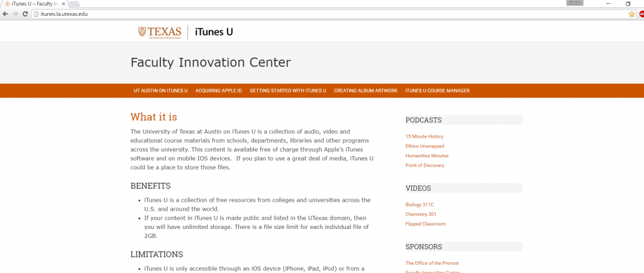Open Getting Started with iTunes U

click(x=288, y=91)
